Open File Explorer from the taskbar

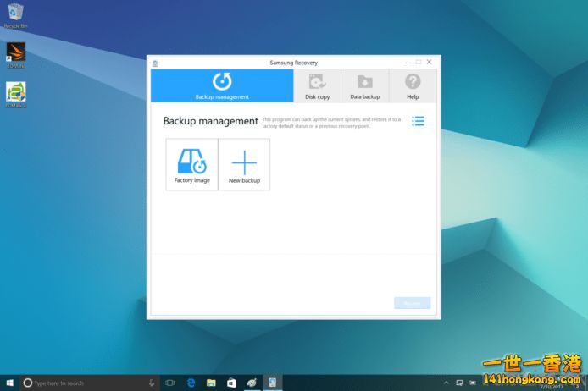coord(211,383)
